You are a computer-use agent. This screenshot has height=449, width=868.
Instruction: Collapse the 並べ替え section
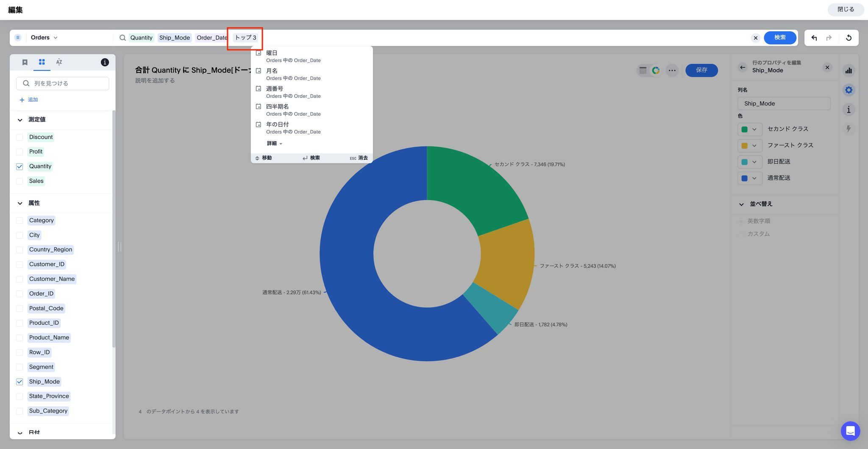tap(741, 204)
